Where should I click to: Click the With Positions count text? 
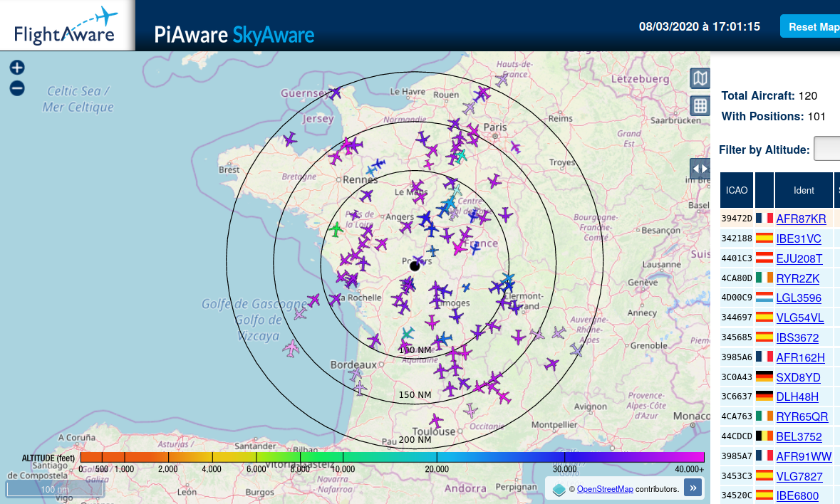[773, 116]
